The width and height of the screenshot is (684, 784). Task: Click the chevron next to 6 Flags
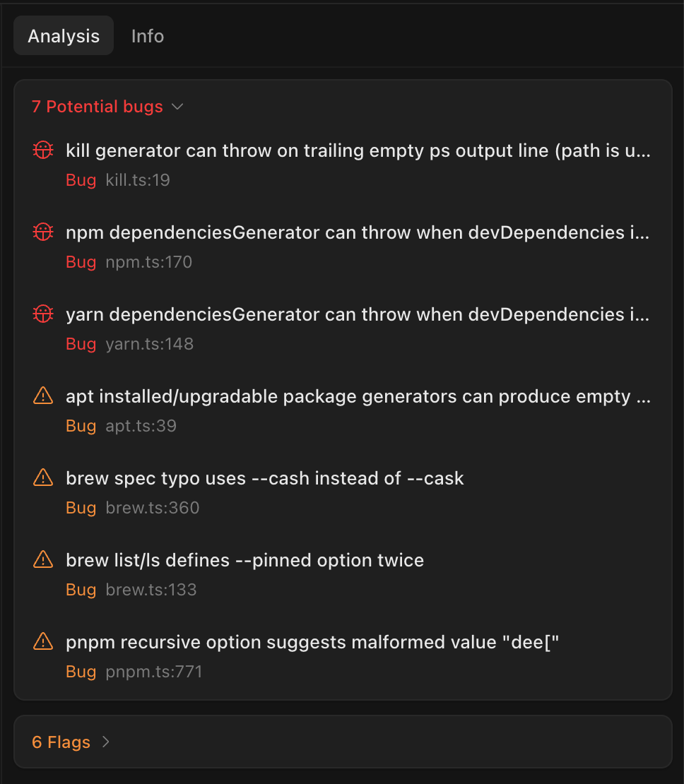pos(106,742)
